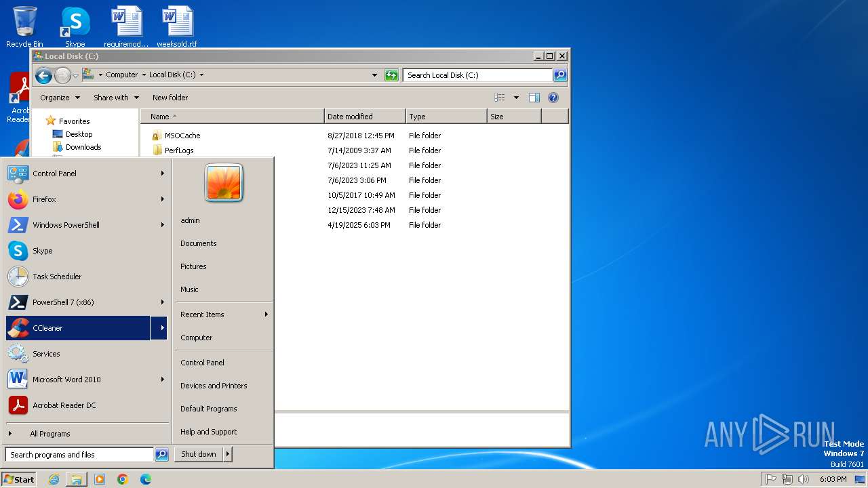Open Internet Explorer from the taskbar
Screen dimensions: 868x488
[x=54, y=479]
